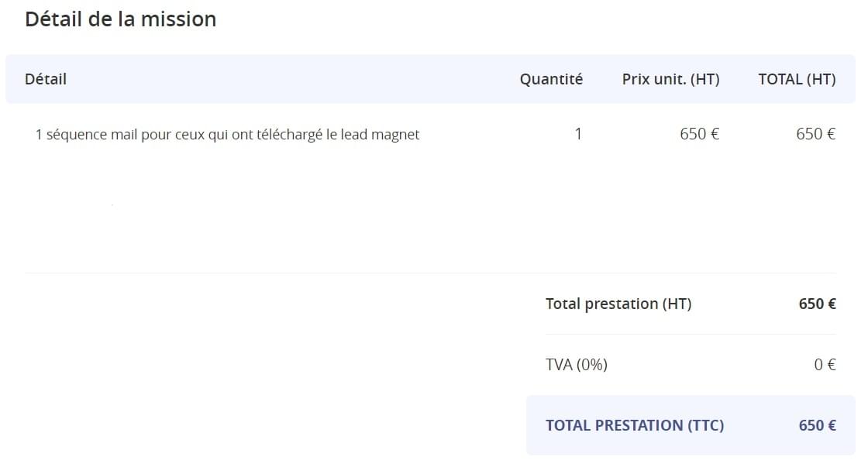
Task: Click the 650 € TTC total amount
Action: pos(817,425)
